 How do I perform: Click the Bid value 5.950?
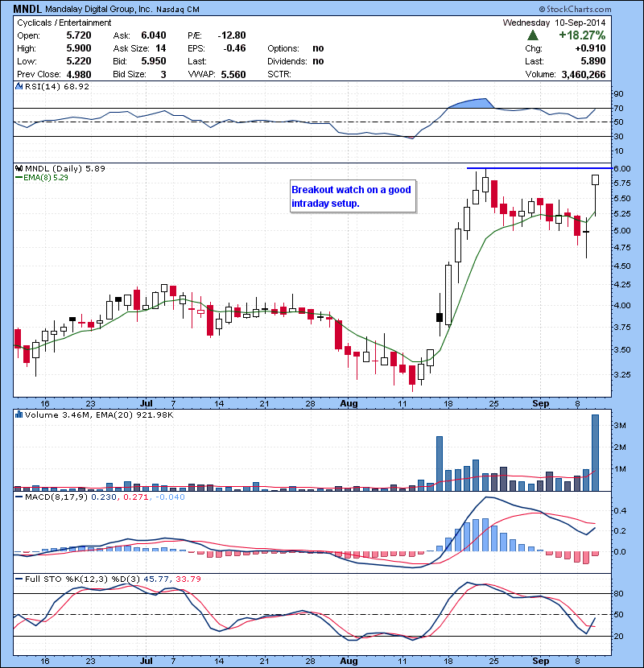(154, 61)
